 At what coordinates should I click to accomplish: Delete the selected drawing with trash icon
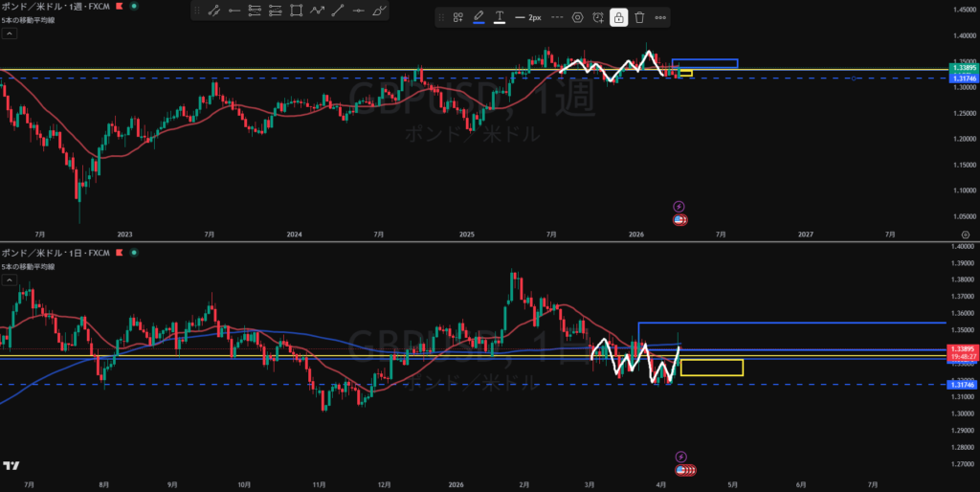639,17
